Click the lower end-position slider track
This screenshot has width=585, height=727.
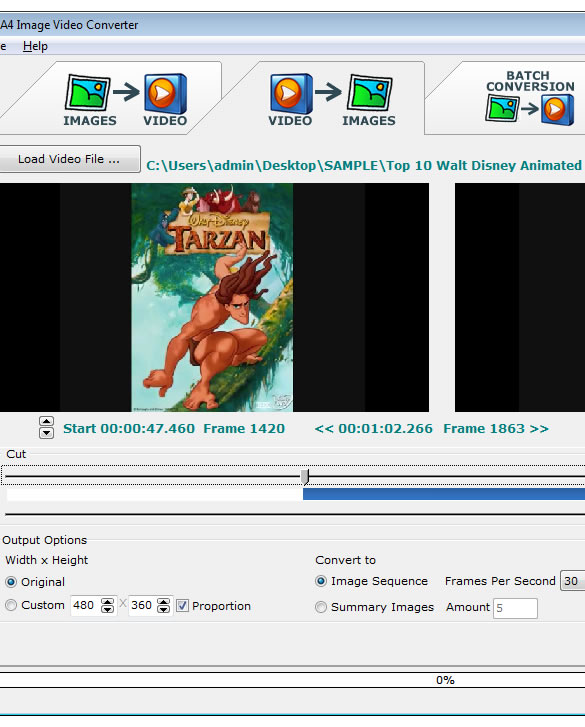295,514
